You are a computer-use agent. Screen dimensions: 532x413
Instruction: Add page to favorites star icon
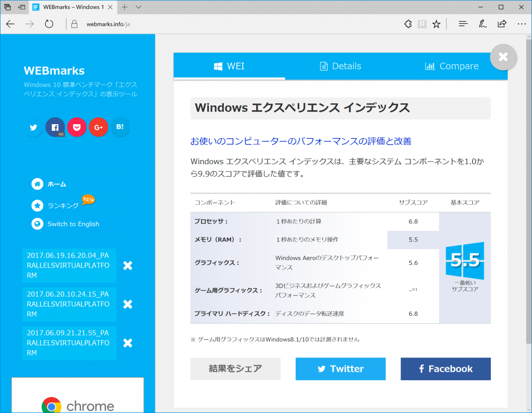[436, 24]
